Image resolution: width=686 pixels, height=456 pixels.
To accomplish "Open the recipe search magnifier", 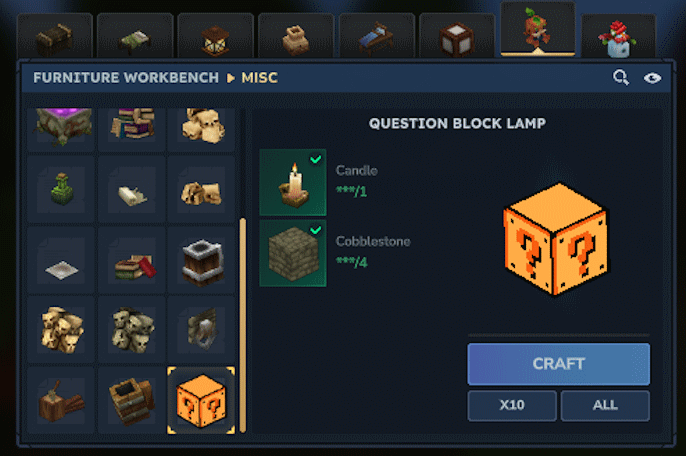I will coord(620,77).
